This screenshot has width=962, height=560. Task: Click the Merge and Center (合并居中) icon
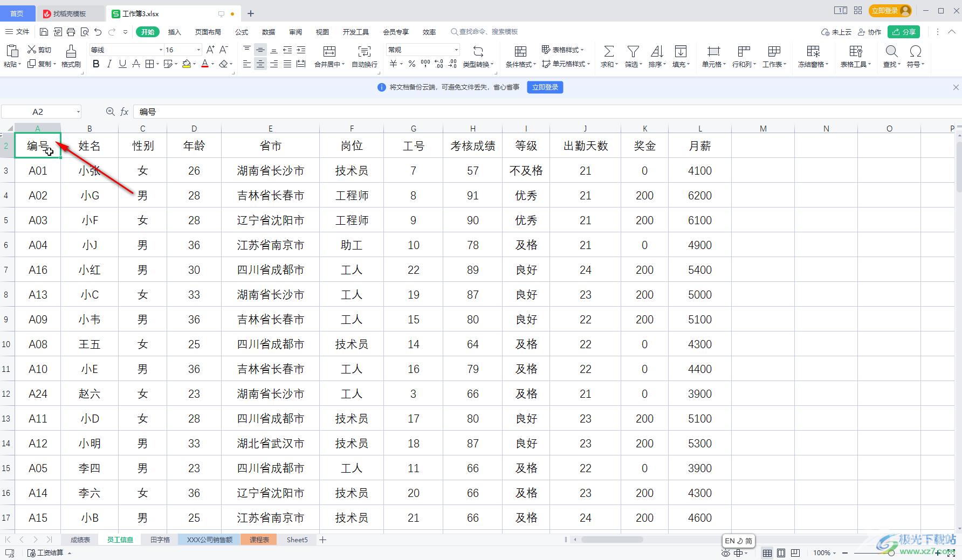coord(329,51)
